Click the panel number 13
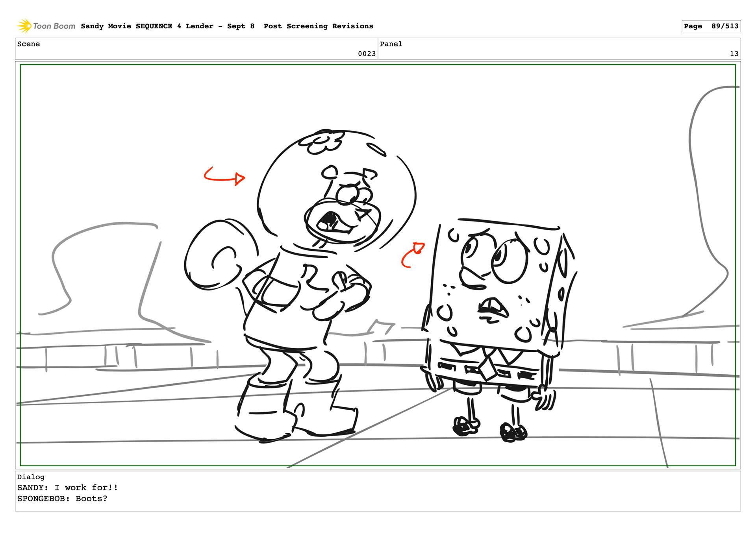The image size is (756, 534). click(734, 54)
